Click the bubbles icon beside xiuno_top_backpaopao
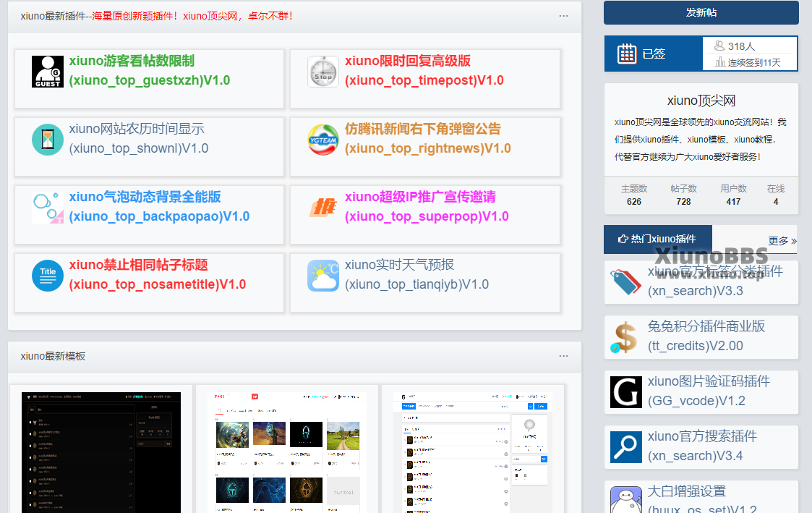The image size is (812, 513). pyautogui.click(x=48, y=208)
